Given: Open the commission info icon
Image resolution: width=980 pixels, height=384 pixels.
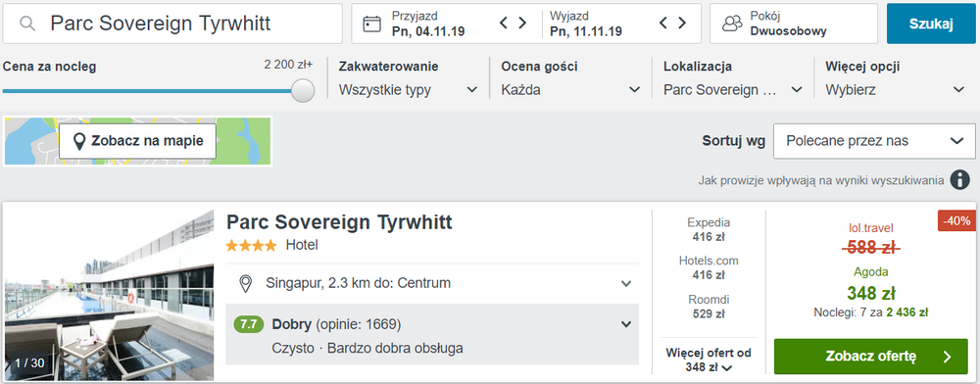Looking at the screenshot, I should tap(960, 180).
